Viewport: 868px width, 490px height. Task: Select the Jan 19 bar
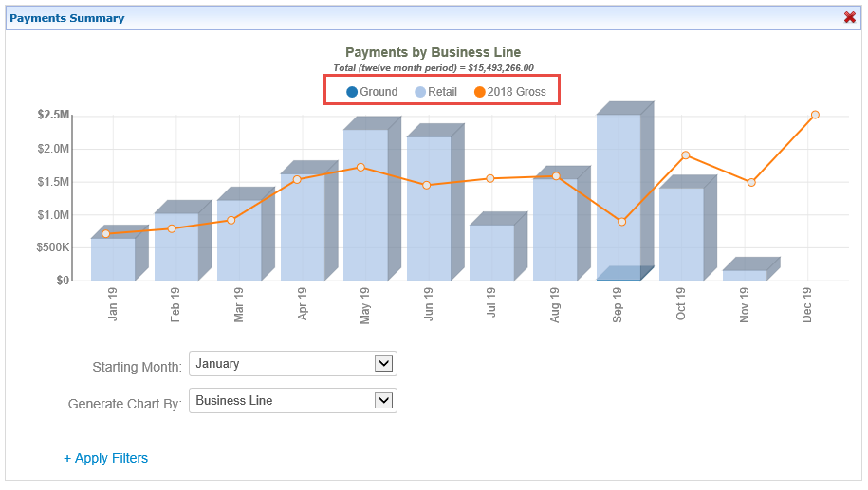click(x=113, y=261)
